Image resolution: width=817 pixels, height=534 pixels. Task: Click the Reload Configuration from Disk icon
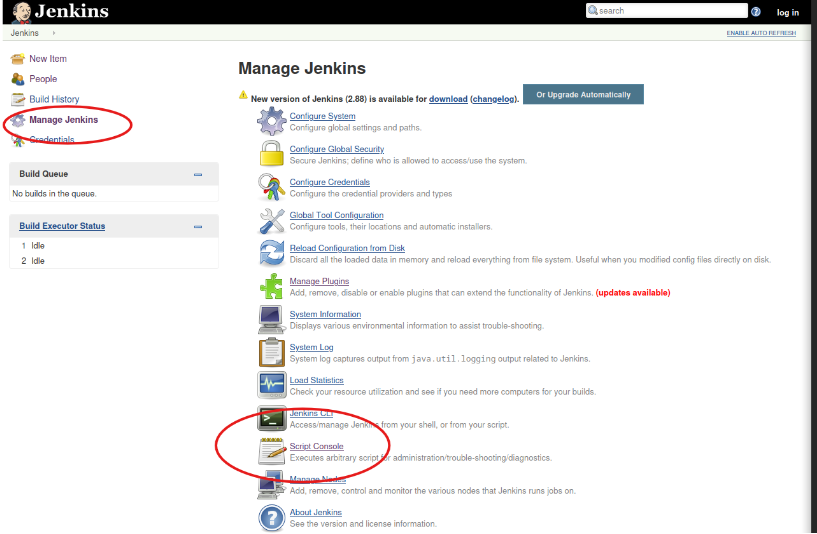(272, 253)
